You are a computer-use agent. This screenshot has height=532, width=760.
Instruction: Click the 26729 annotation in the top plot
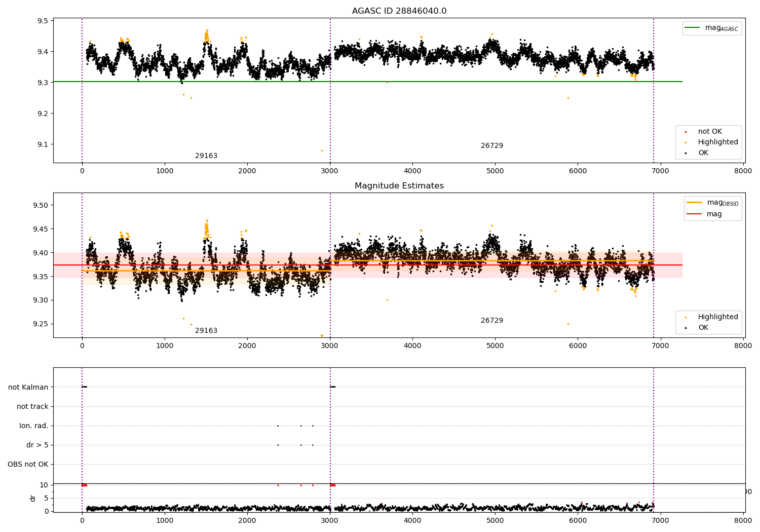pos(492,146)
